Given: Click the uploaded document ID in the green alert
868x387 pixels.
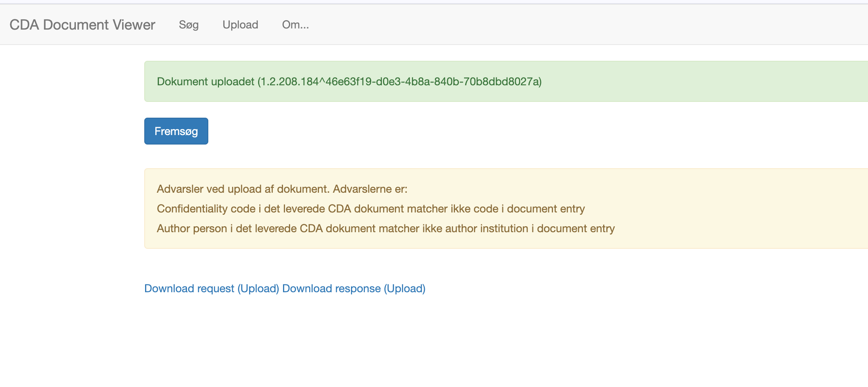Looking at the screenshot, I should click(399, 82).
